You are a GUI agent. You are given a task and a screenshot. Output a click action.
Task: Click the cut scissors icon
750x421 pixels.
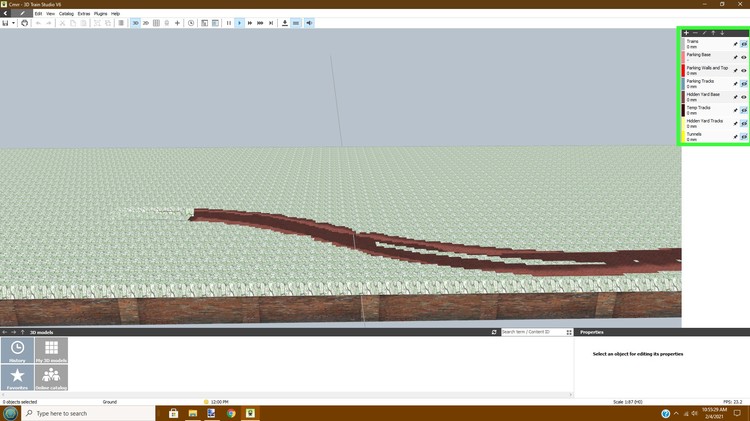(x=62, y=23)
